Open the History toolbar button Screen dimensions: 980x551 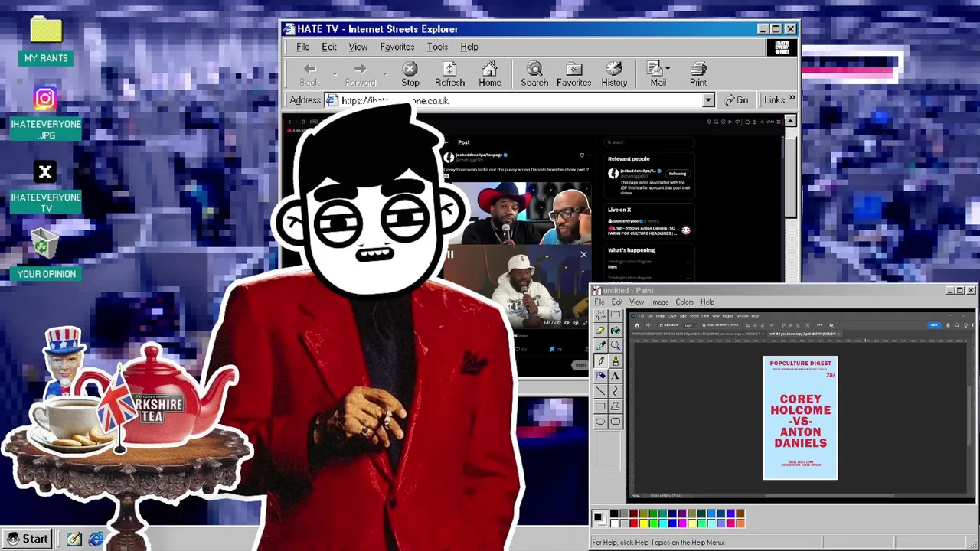(614, 74)
